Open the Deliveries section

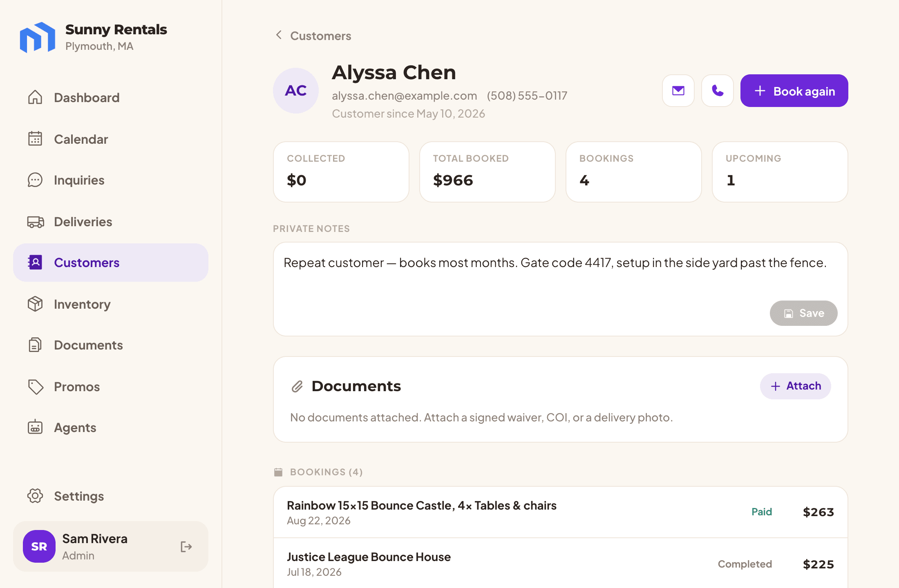click(x=111, y=222)
